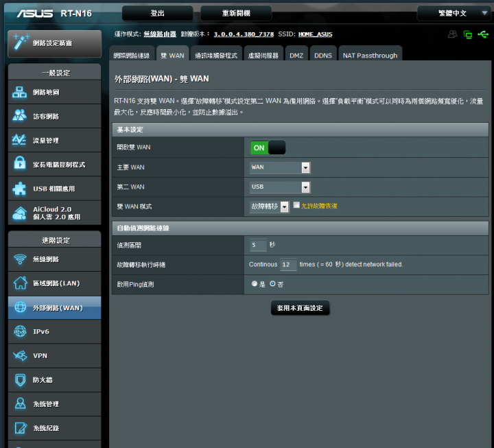Click the Wireless wifi icon

click(20, 259)
